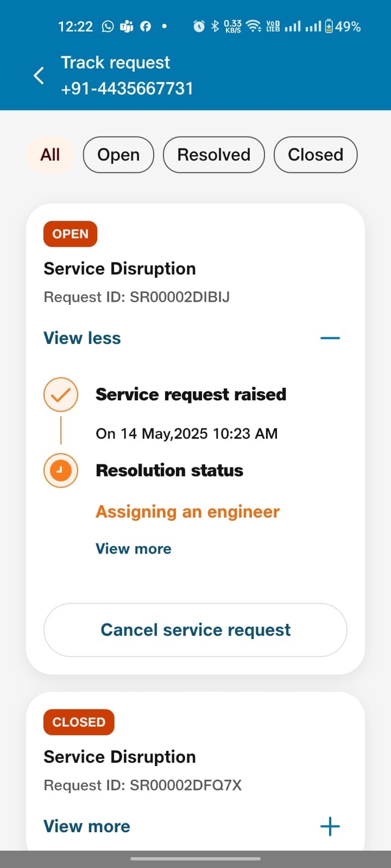Filter requests by Open status
Viewport: 391px width, 868px height.
118,155
